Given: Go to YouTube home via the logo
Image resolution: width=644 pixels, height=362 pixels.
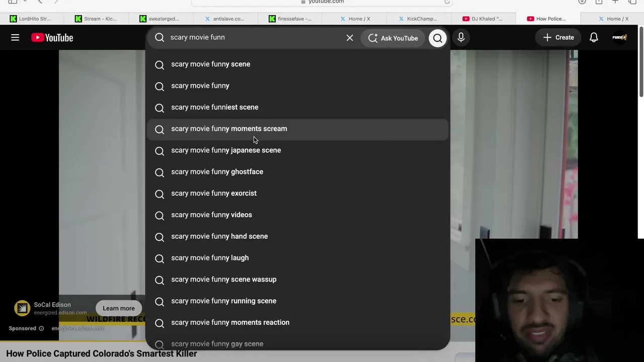Looking at the screenshot, I should click(52, 38).
